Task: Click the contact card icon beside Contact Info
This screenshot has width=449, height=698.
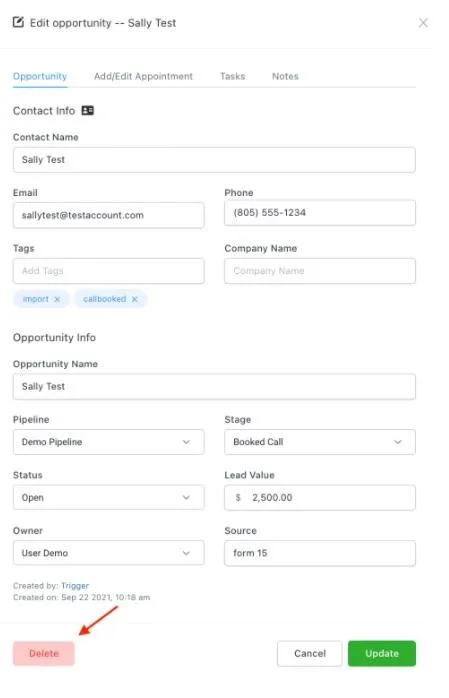Action: point(88,110)
